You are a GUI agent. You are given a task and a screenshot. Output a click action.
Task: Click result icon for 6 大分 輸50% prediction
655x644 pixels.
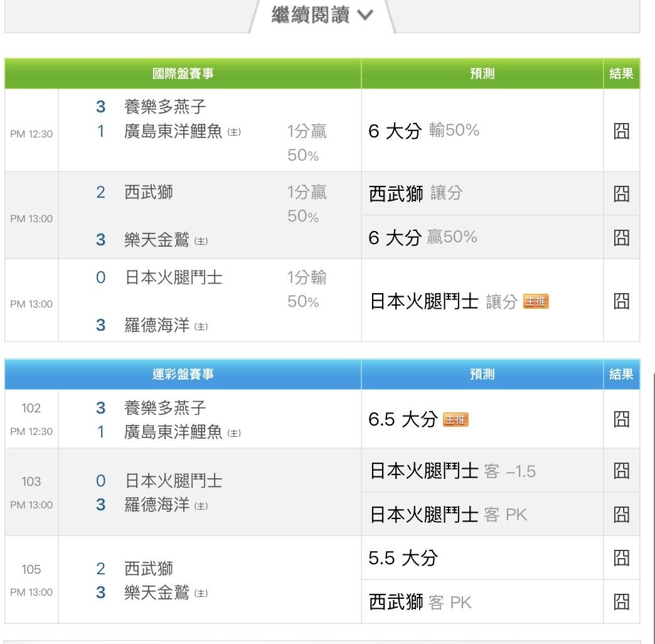coord(621,131)
